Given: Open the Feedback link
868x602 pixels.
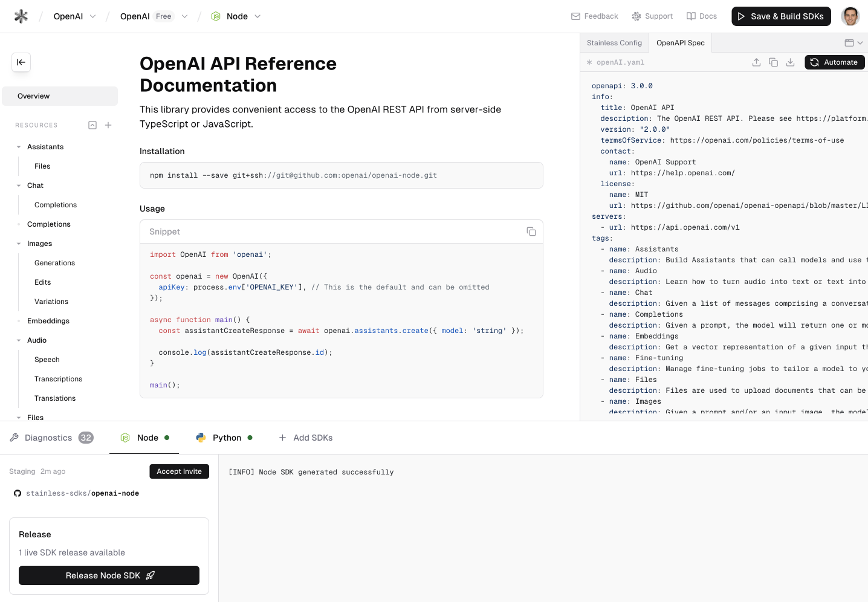Looking at the screenshot, I should pos(595,16).
